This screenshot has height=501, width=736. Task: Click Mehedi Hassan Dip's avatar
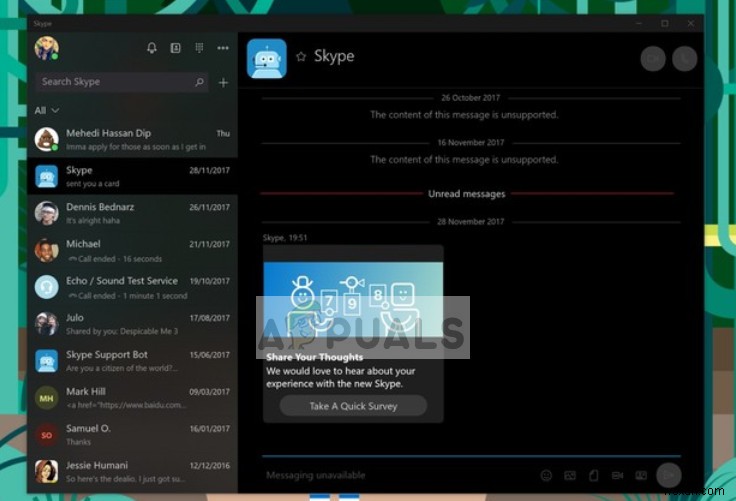click(x=46, y=139)
